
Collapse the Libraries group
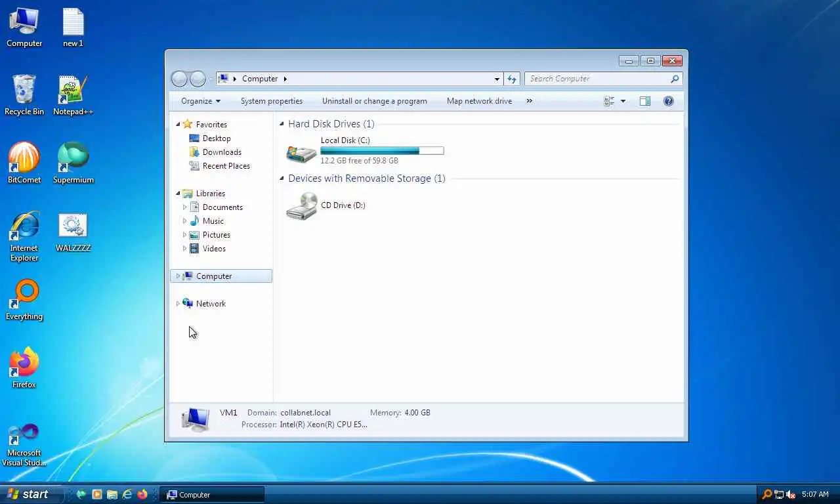[178, 193]
